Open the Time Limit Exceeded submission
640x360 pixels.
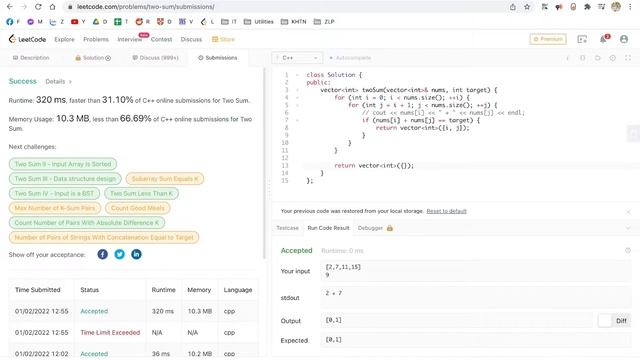(x=110, y=332)
